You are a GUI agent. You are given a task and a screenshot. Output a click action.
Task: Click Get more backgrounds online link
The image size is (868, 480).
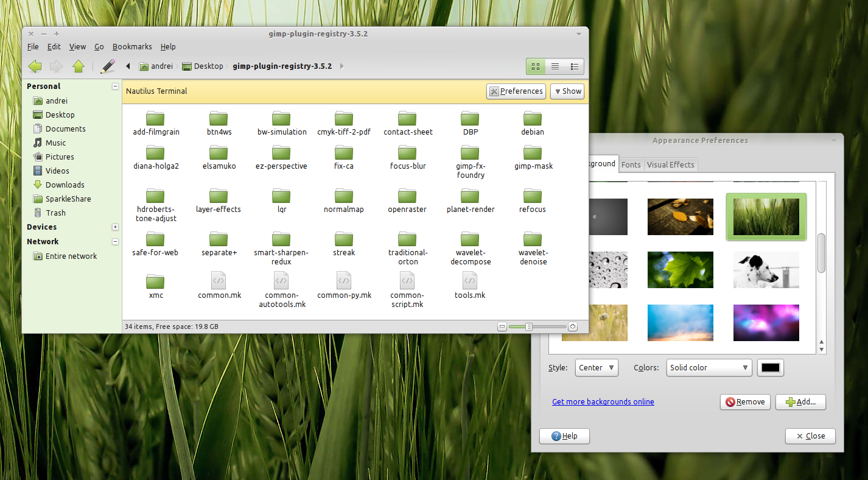pos(603,402)
